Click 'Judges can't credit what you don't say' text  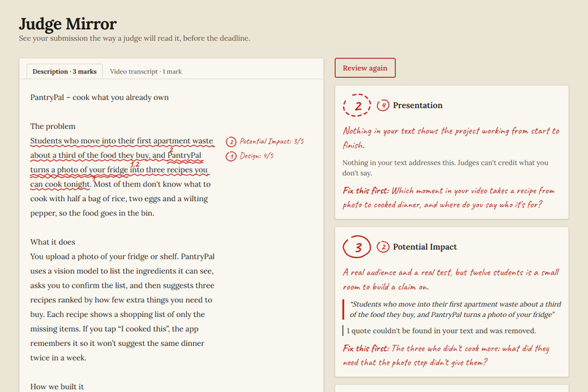pyautogui.click(x=445, y=168)
